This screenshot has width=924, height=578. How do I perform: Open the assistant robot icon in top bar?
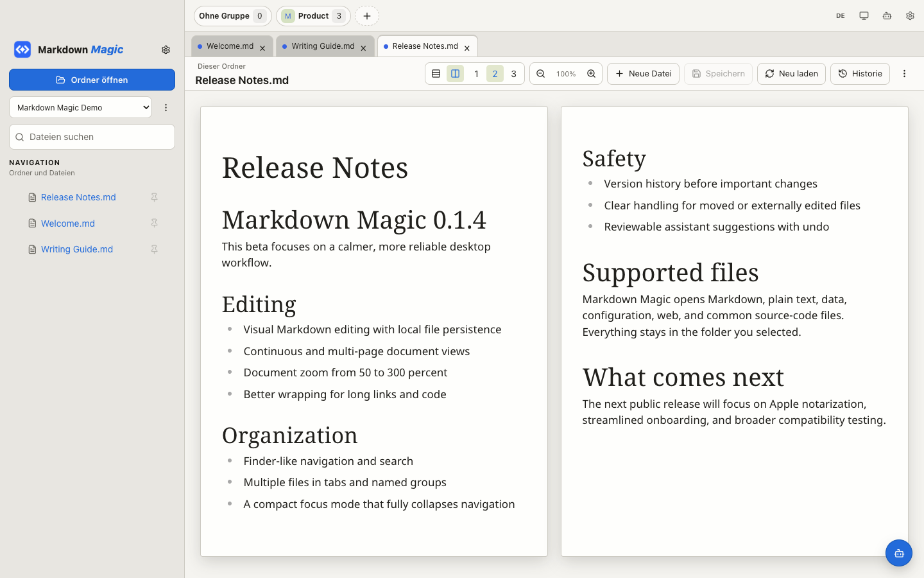click(x=887, y=16)
